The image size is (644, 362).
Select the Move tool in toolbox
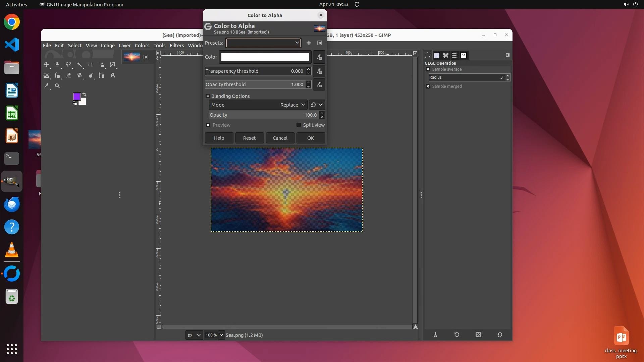[x=46, y=64]
